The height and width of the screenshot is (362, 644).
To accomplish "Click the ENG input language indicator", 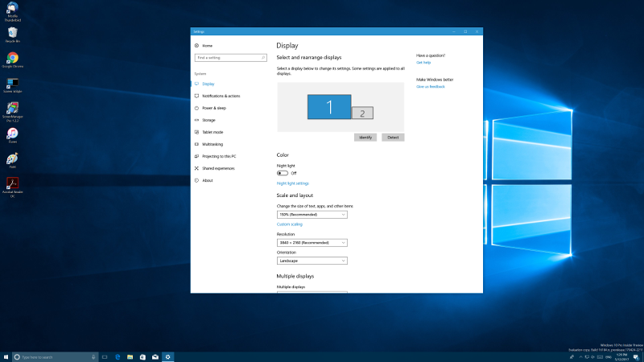I will tap(609, 357).
